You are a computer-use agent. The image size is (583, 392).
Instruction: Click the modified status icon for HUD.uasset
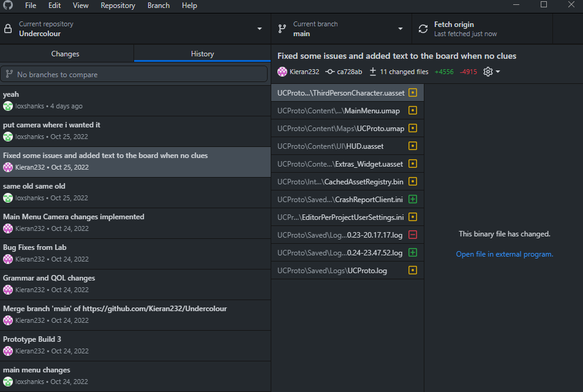pos(413,146)
